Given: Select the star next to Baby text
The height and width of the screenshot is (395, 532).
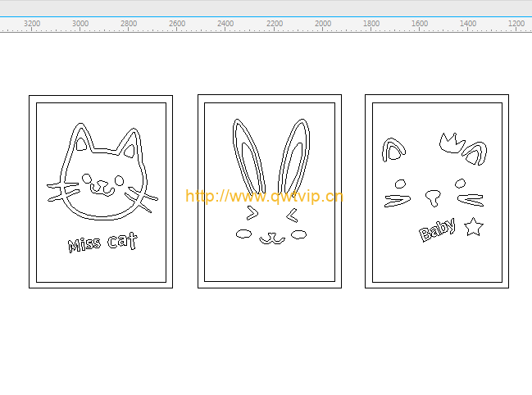Looking at the screenshot, I should [473, 227].
